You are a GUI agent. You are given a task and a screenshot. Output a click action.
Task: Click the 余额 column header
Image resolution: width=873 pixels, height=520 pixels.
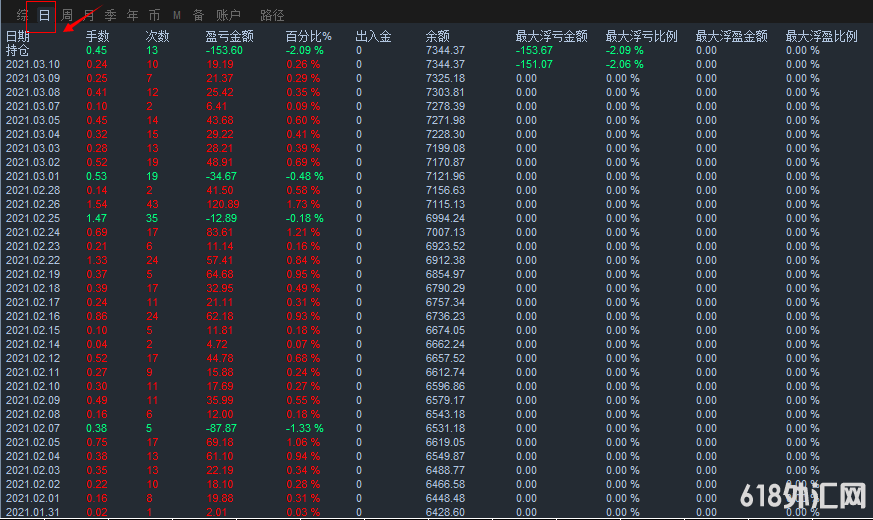coord(438,36)
